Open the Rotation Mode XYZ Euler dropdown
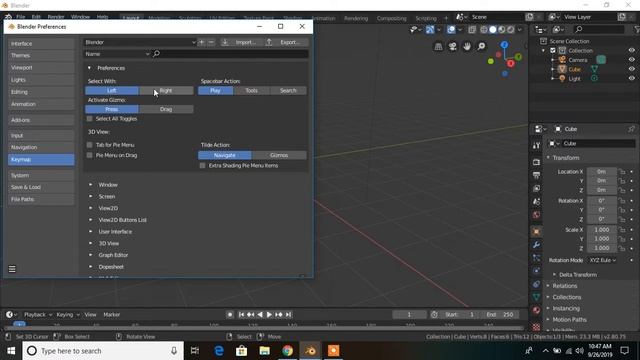Screen dimensions: 640x360 602,260
